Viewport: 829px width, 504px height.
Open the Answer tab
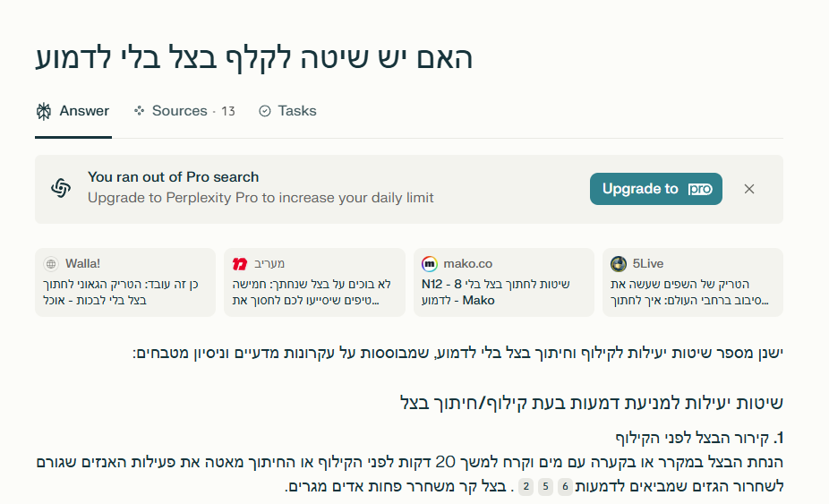coord(73,111)
